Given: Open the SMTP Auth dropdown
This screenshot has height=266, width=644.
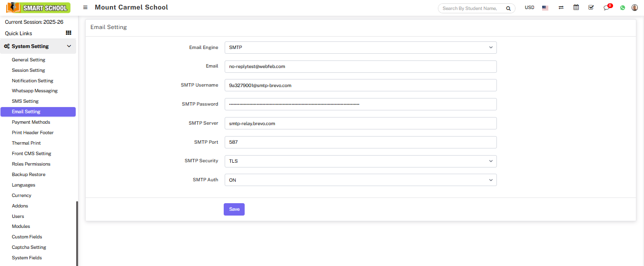Looking at the screenshot, I should coord(360,180).
